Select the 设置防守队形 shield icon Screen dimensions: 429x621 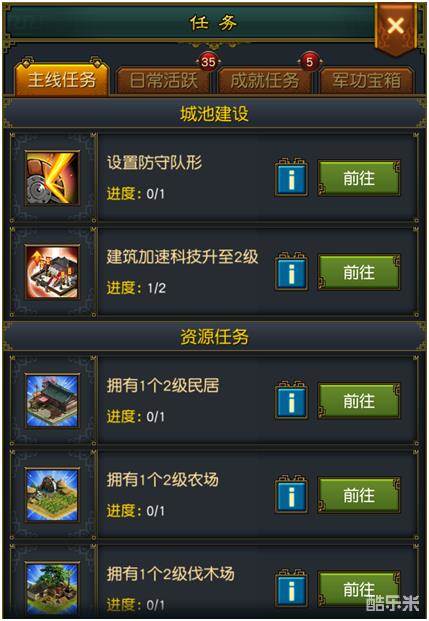pos(52,178)
